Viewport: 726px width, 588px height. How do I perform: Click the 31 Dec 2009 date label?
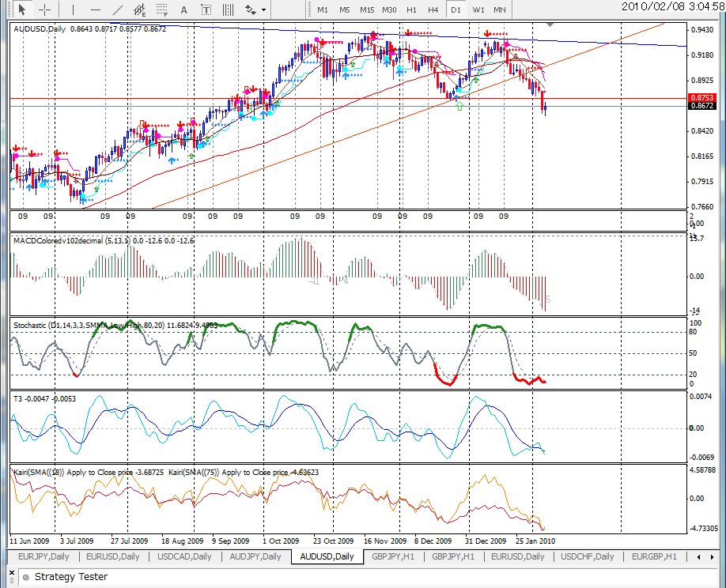pos(486,541)
